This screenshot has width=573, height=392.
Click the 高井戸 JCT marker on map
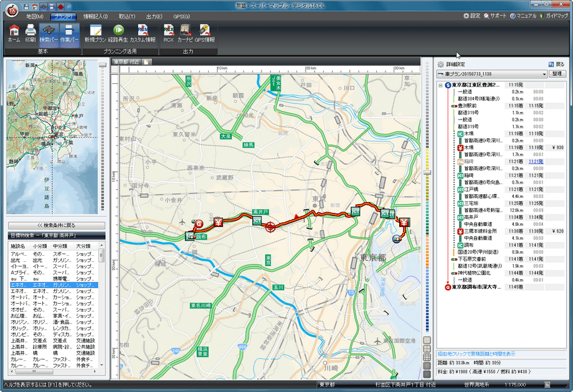tap(257, 220)
